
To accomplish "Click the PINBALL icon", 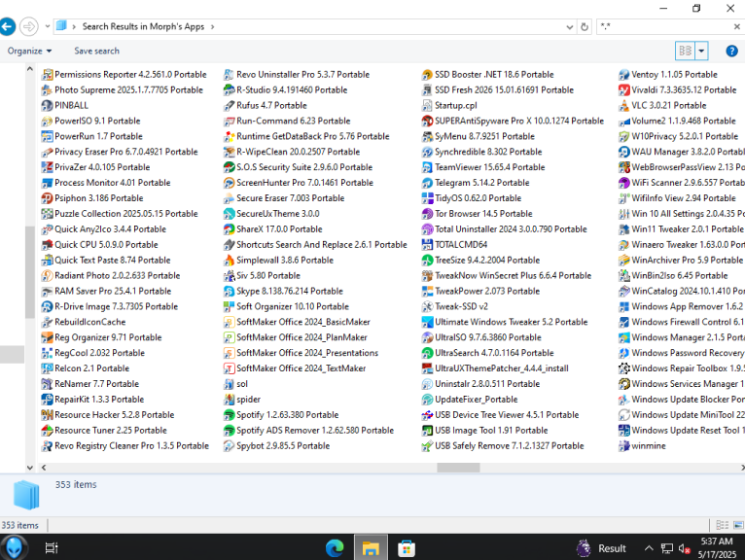I will click(47, 105).
